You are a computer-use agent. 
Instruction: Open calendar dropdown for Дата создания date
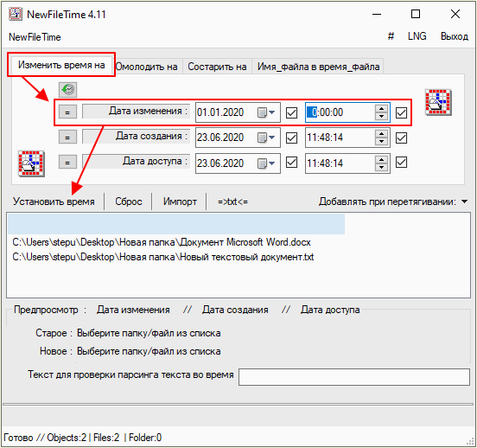point(266,138)
